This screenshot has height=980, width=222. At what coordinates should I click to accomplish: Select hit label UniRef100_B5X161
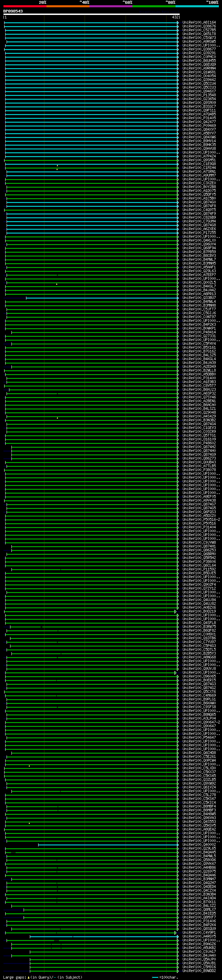[x=199, y=347]
